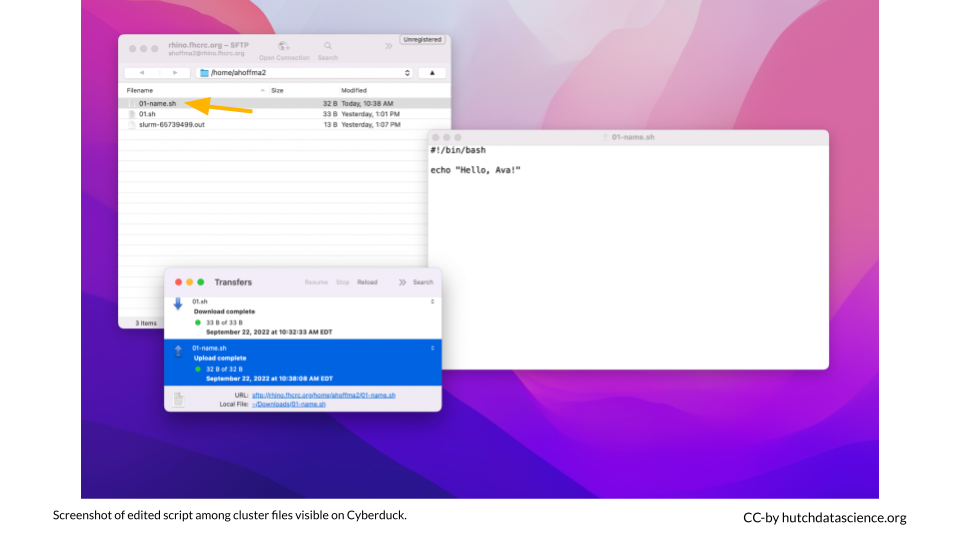Click the Unregistered badge button
Screen dimensions: 960x540
click(x=422, y=40)
